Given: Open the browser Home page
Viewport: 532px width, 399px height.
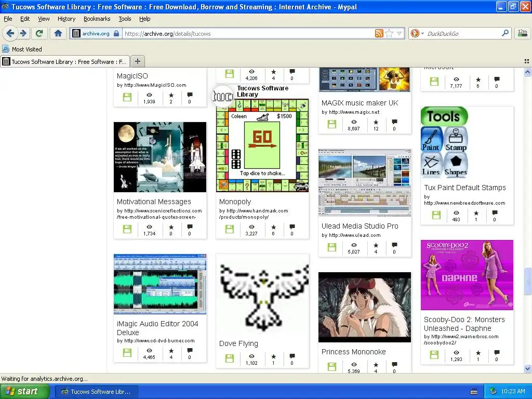Looking at the screenshot, I should (58, 33).
